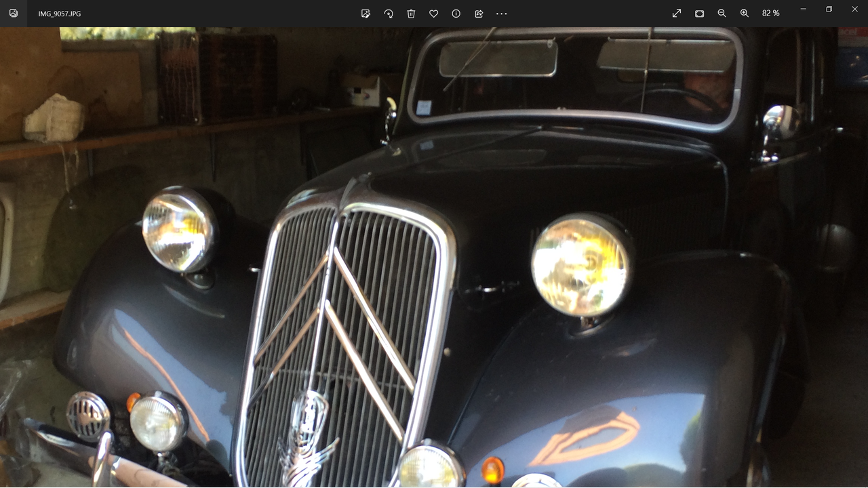This screenshot has height=488, width=868.
Task: Click the IMG_9057.JPG file name
Action: 60,14
